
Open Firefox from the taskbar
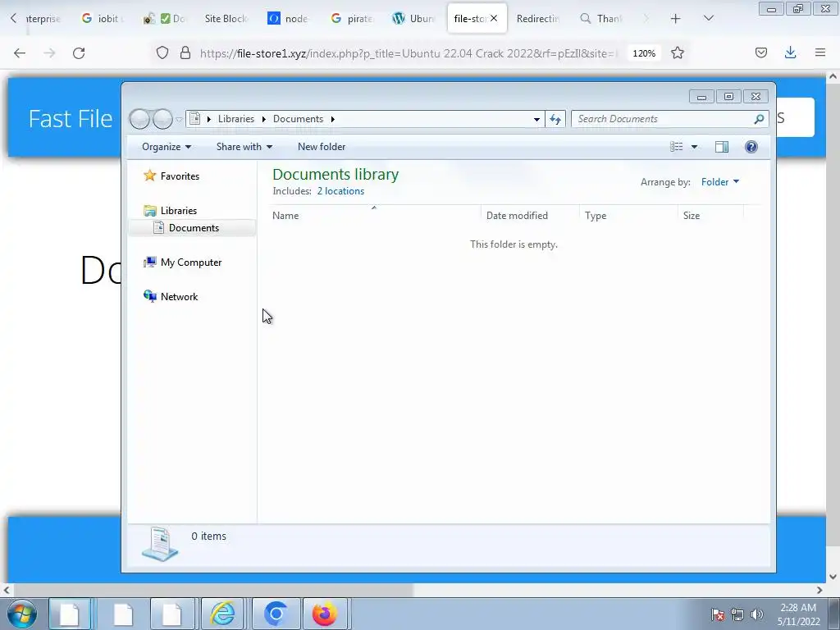click(325, 614)
